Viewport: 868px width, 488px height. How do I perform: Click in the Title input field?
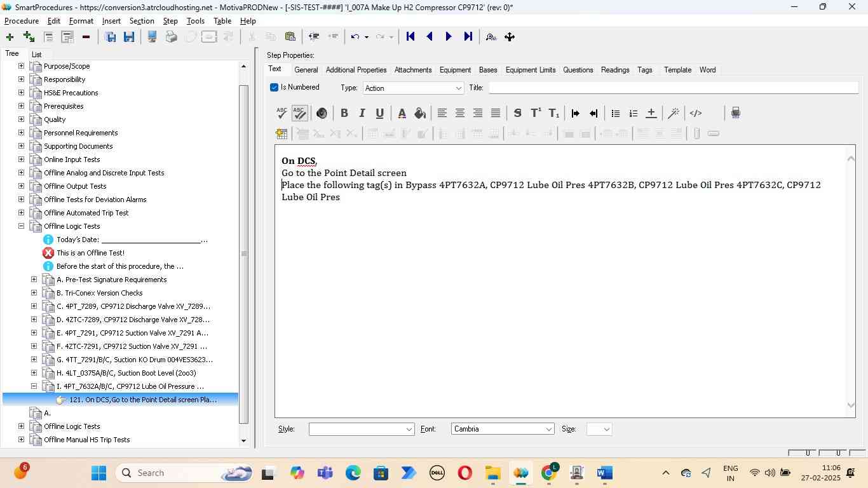click(x=673, y=88)
